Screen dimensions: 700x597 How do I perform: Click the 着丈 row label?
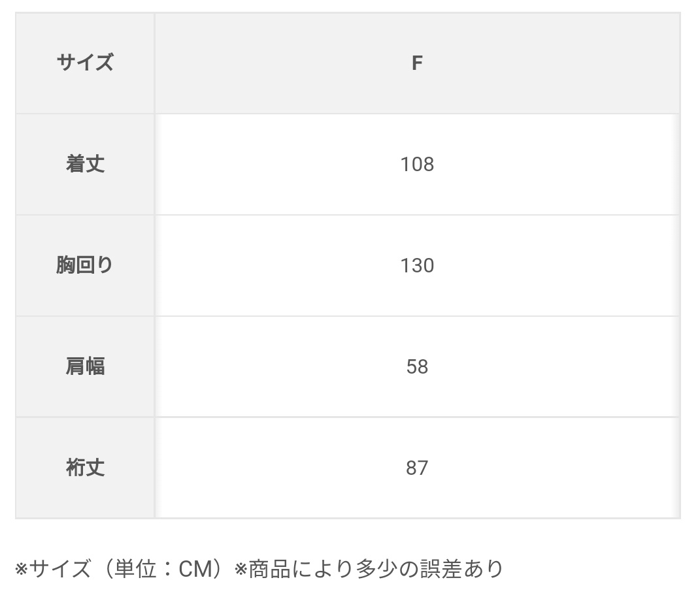85,164
